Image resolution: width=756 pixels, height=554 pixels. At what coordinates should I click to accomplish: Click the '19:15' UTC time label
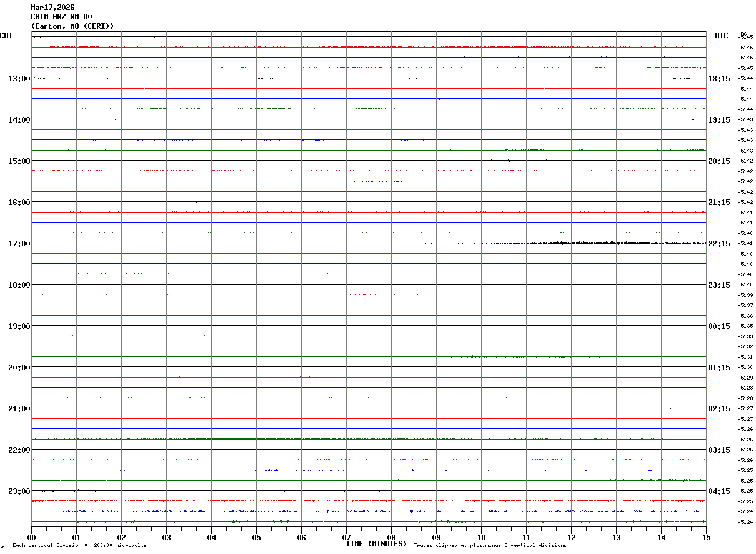tap(719, 119)
